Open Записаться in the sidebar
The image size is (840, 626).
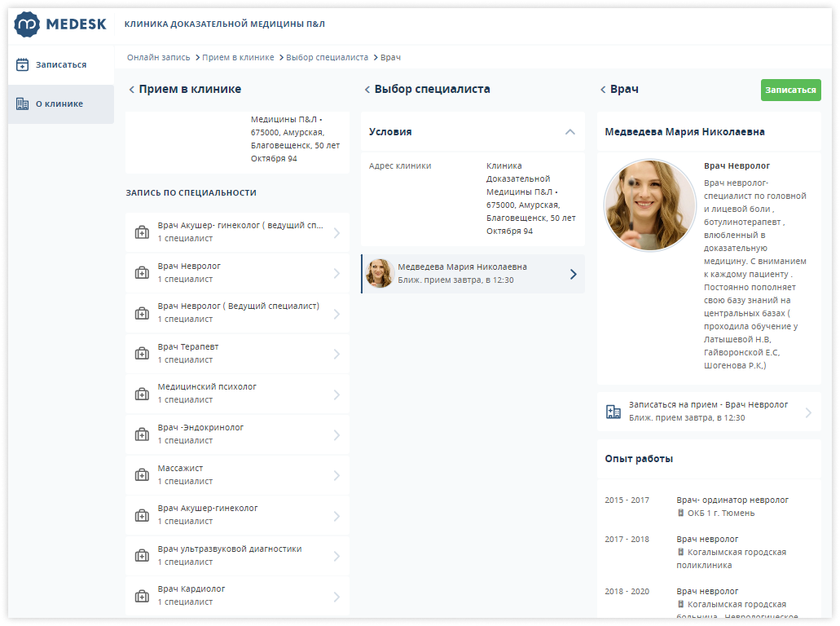(61, 65)
